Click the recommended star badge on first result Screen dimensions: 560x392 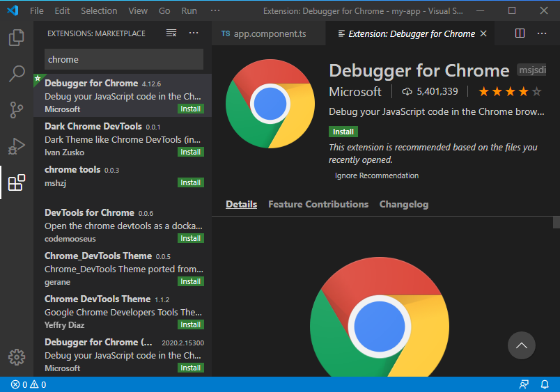(38, 79)
